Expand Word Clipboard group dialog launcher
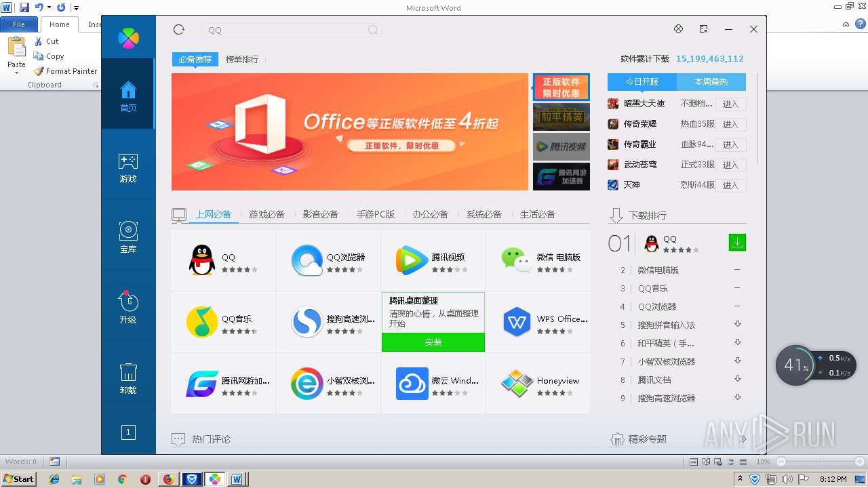868x488 pixels. (96, 85)
